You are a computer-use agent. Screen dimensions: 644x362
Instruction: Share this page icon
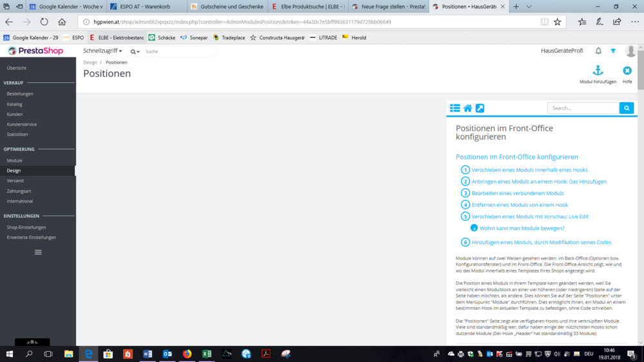coord(617,22)
